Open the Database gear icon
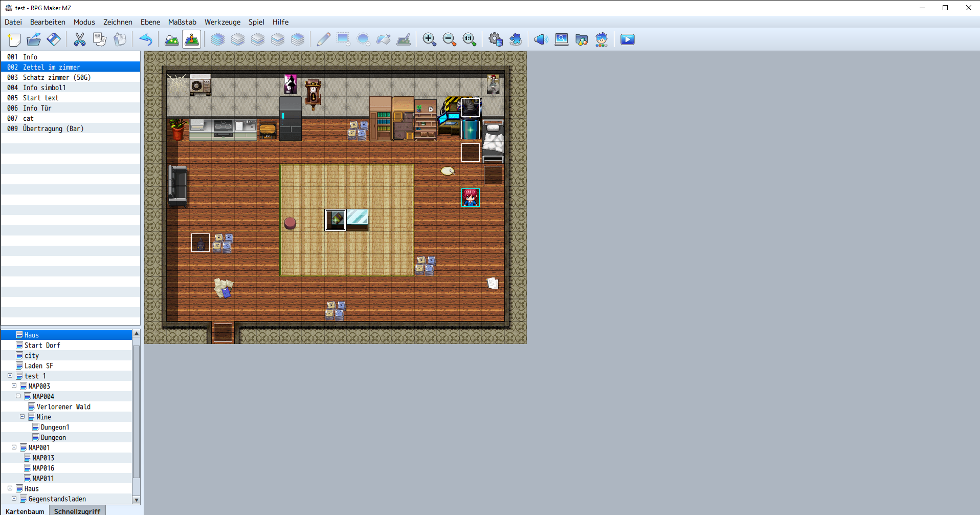Image resolution: width=980 pixels, height=515 pixels. click(495, 39)
